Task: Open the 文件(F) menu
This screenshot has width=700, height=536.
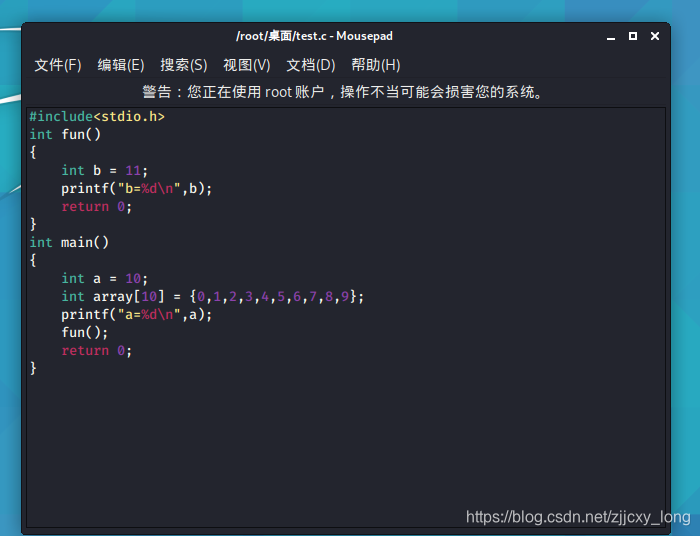Action: tap(58, 65)
